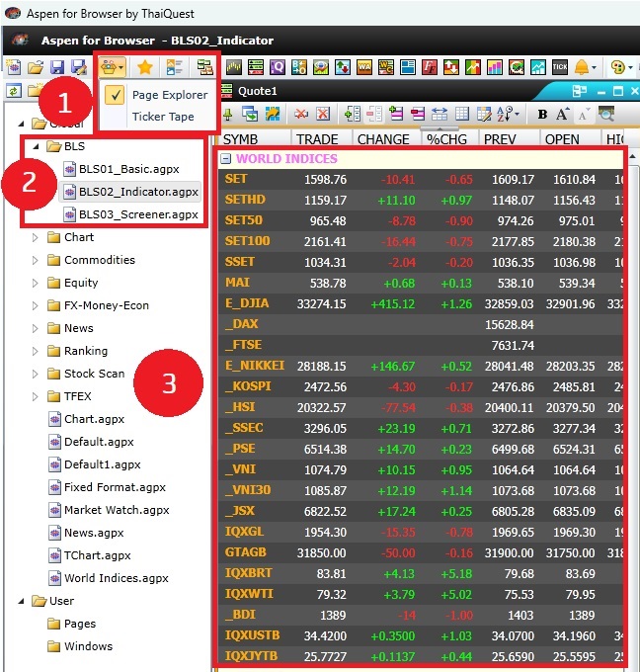
Task: Select Ticker Tape in the dropdown menu
Action: pyautogui.click(x=163, y=117)
